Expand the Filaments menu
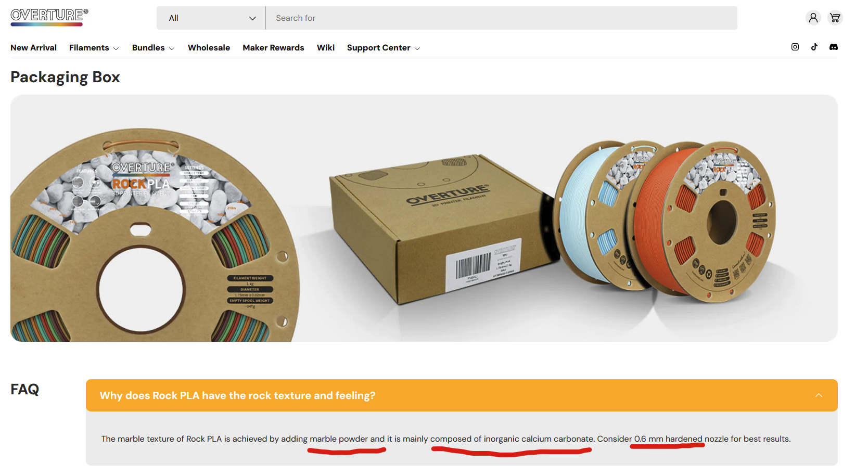Viewport: 868px width, 476px height. pyautogui.click(x=94, y=48)
